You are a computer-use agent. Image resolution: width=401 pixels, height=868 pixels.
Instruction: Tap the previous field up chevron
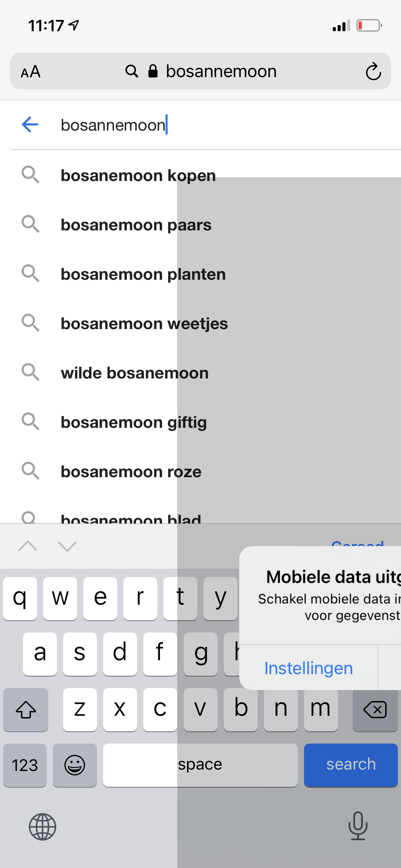pyautogui.click(x=28, y=546)
